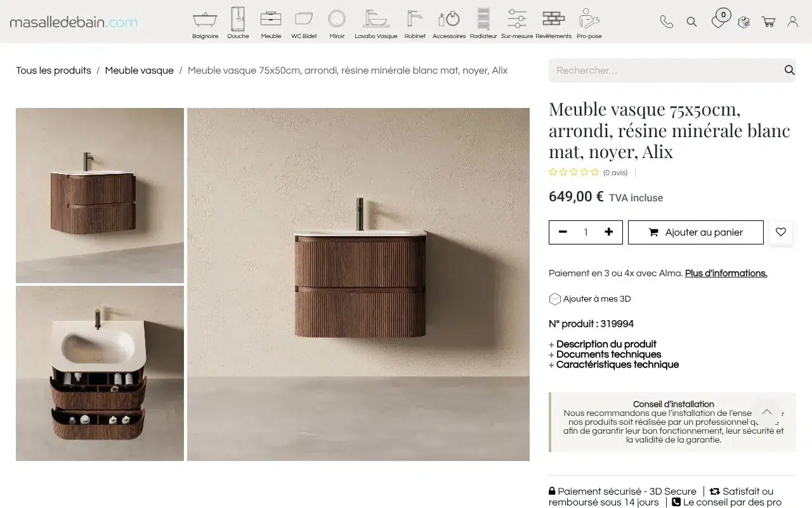Go to Meuble vasque breadcrumb
Viewport: 812px width, 508px height.
pyautogui.click(x=139, y=70)
